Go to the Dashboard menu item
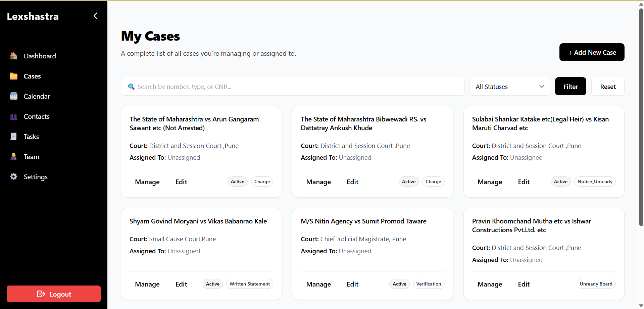 tap(40, 56)
